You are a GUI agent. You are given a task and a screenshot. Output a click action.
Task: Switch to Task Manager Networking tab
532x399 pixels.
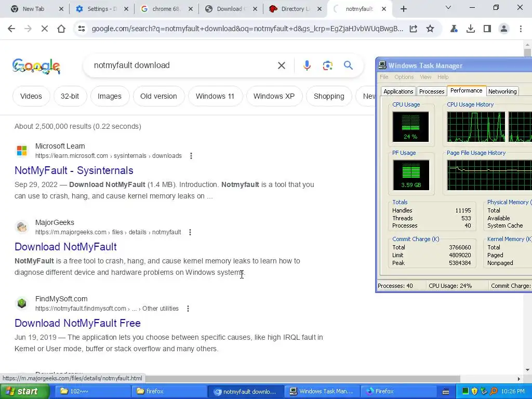502,91
